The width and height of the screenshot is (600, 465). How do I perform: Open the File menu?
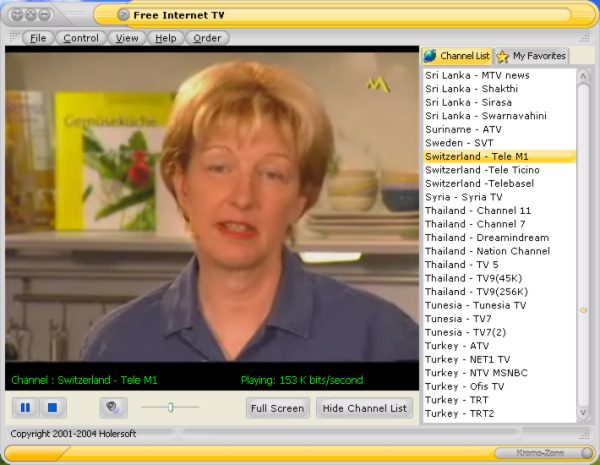(x=38, y=38)
